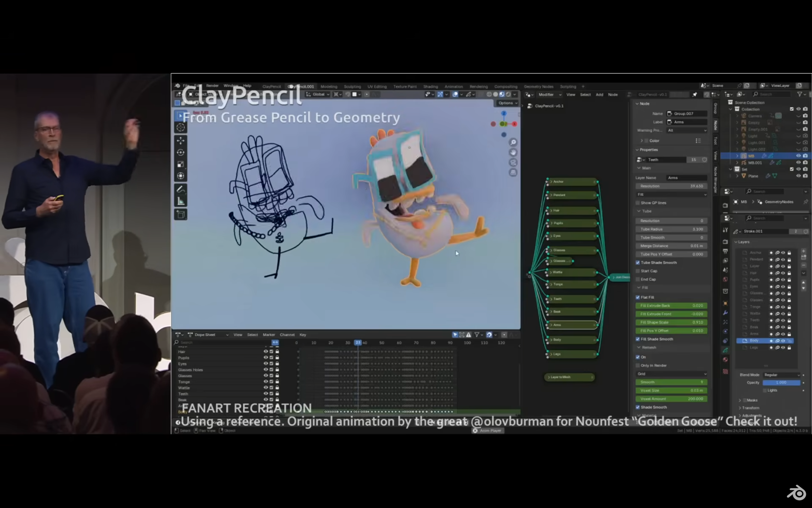Switch to the Sculpting workspace tab

(x=352, y=87)
